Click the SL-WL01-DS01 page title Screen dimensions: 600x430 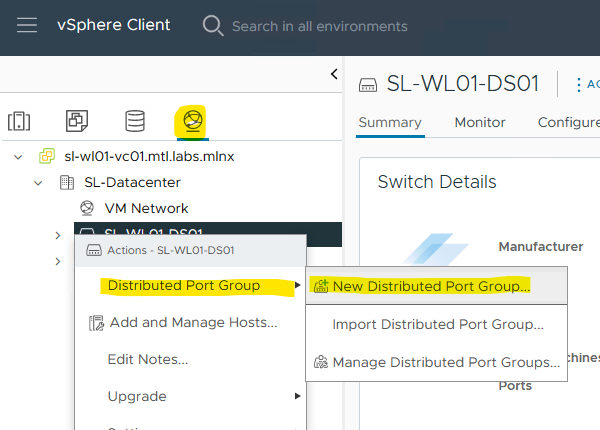pos(463,83)
